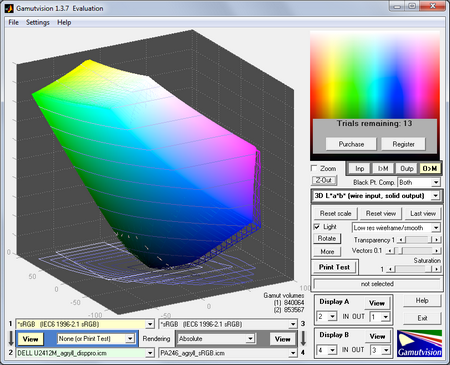Click the More button
Image resolution: width=450 pixels, height=365 pixels.
point(327,252)
